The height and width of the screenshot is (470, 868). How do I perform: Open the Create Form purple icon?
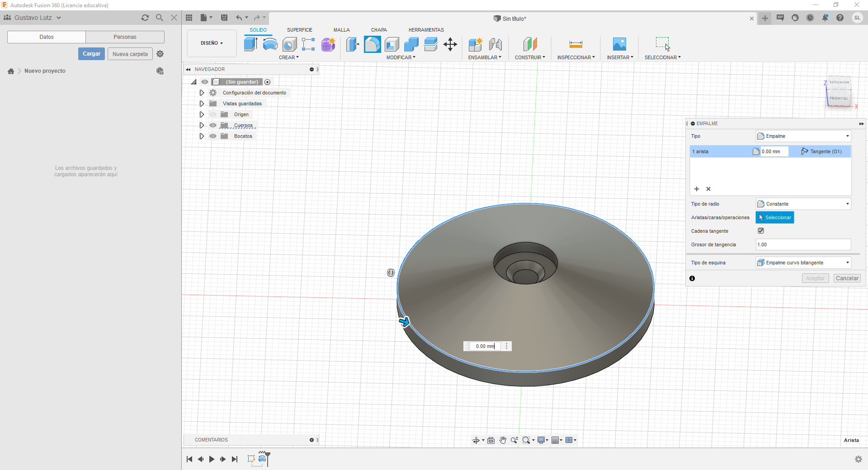328,44
